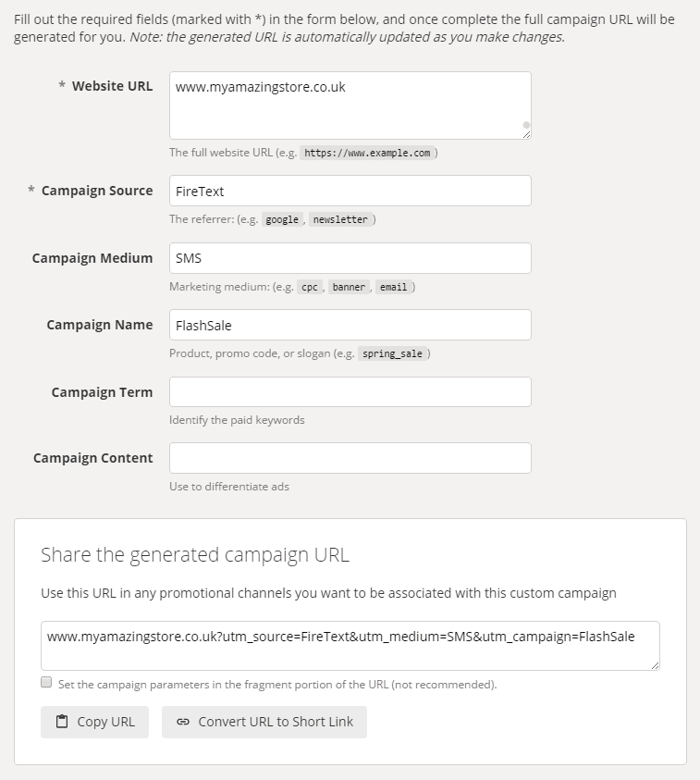Enable the fragment portion parameters checkbox
The height and width of the screenshot is (780, 700).
tap(46, 683)
